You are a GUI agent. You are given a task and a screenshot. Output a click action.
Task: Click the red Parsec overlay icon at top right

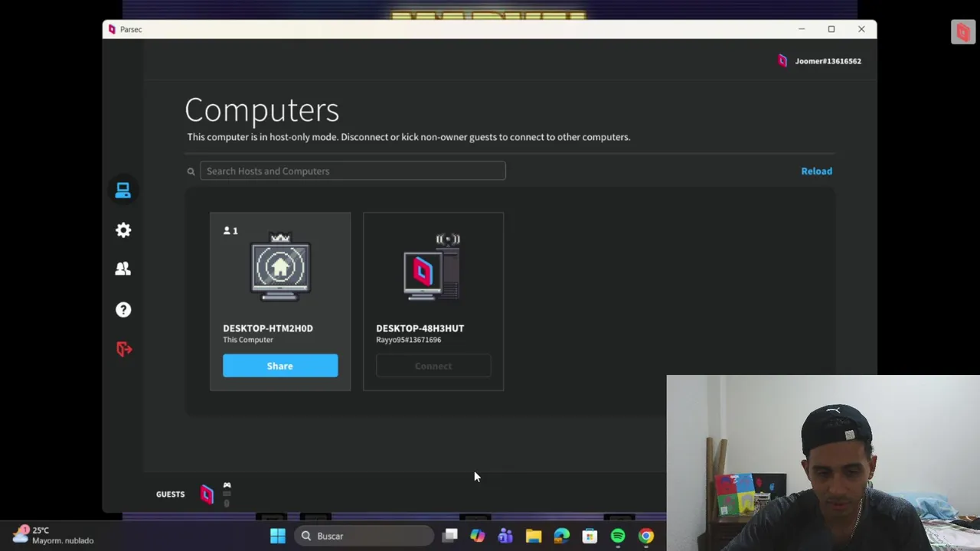[x=963, y=32]
